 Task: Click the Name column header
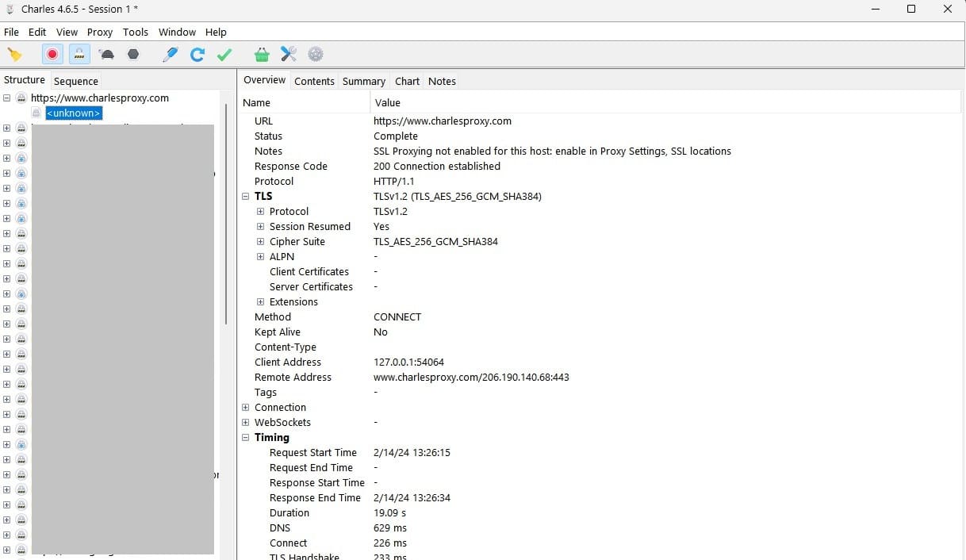(305, 102)
